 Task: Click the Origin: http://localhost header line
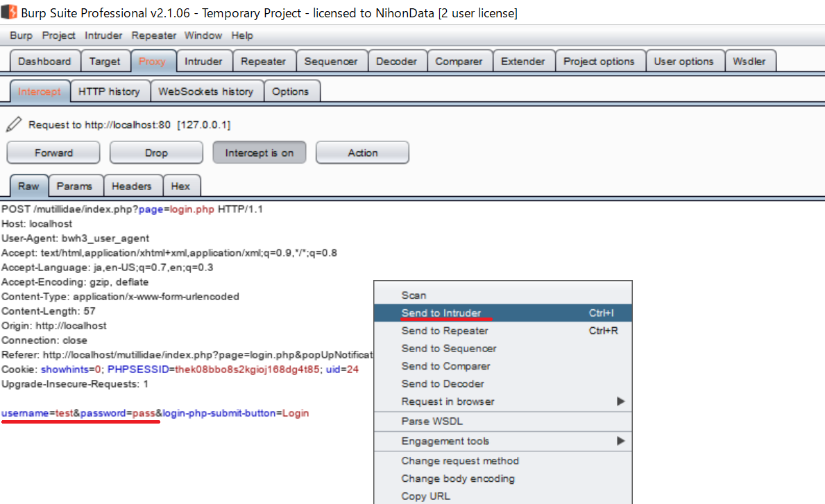(53, 326)
